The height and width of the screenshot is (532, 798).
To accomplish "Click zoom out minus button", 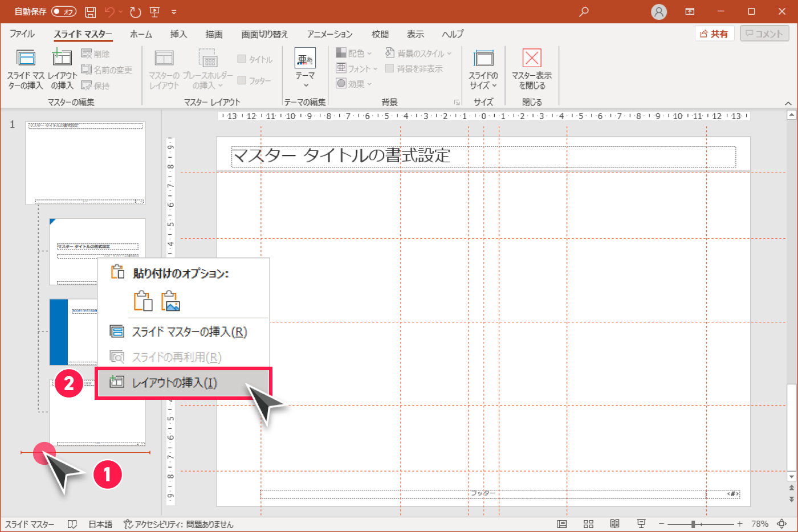I will 661,524.
